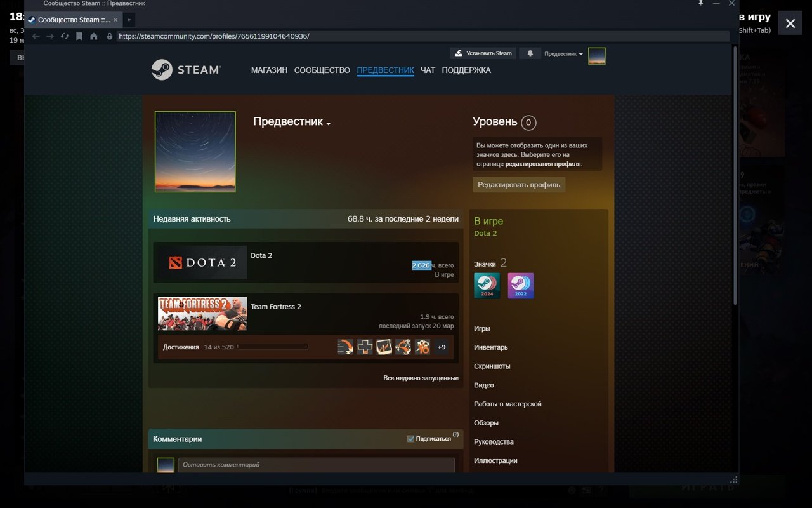Click the Steam 2022 badge icon
The width and height of the screenshot is (812, 508).
coord(521,286)
